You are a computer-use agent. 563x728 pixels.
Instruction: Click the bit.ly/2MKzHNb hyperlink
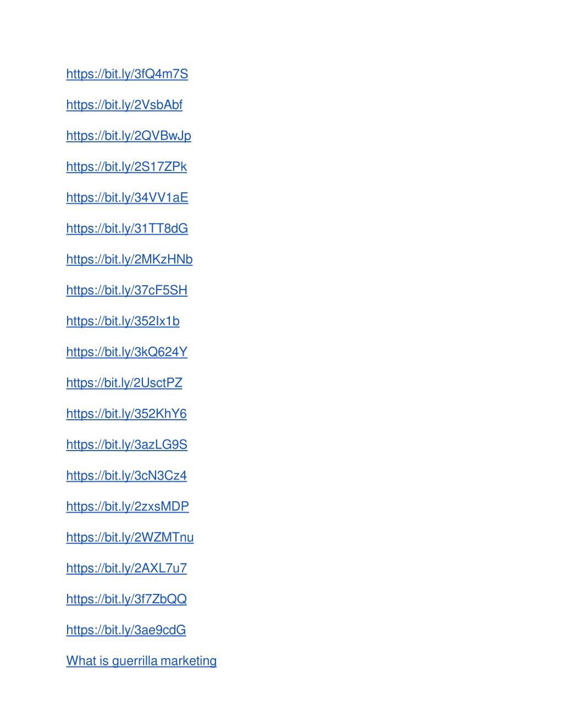tap(129, 259)
